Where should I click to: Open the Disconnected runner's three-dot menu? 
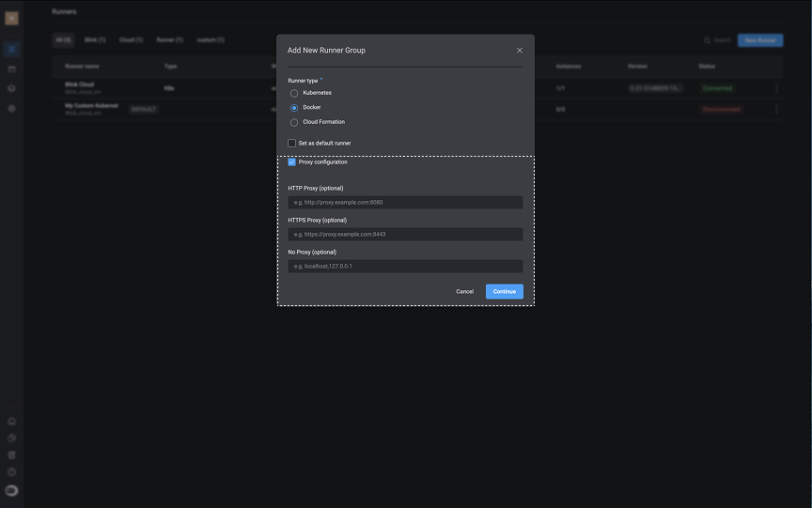coord(776,109)
